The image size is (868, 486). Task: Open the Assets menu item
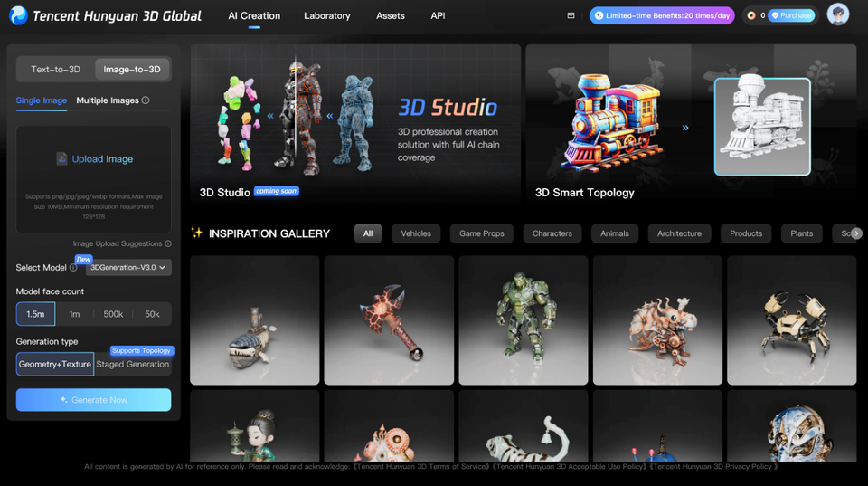pos(391,15)
